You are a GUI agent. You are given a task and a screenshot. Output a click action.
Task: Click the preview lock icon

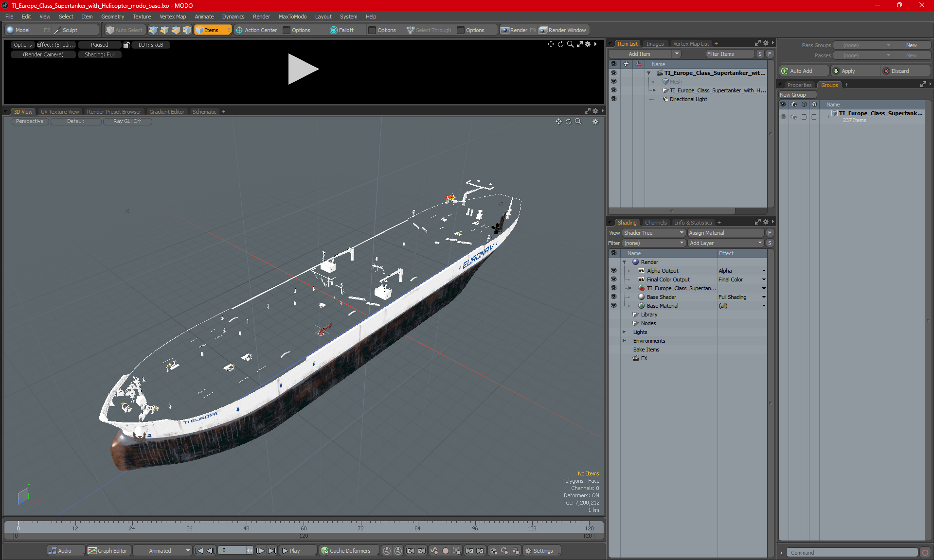126,45
